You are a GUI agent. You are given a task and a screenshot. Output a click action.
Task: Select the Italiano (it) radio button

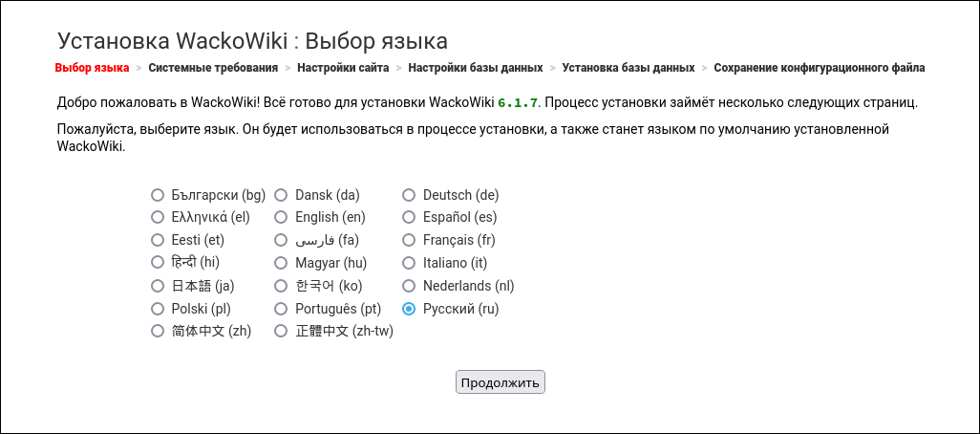pos(409,263)
